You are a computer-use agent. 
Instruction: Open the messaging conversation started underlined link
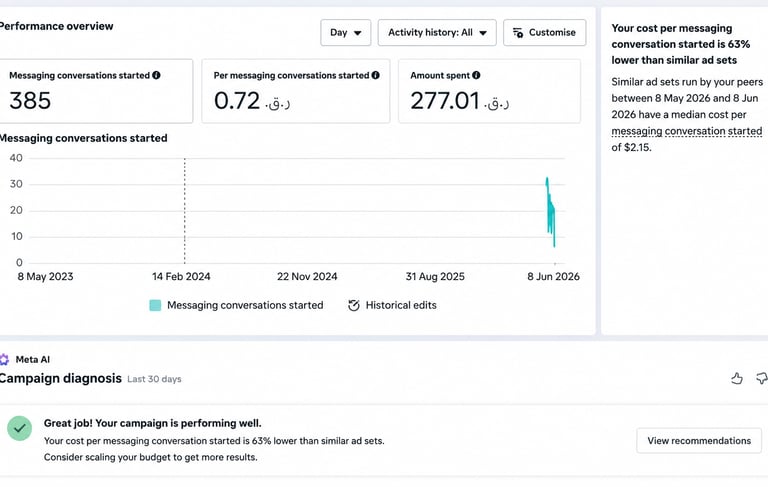687,131
